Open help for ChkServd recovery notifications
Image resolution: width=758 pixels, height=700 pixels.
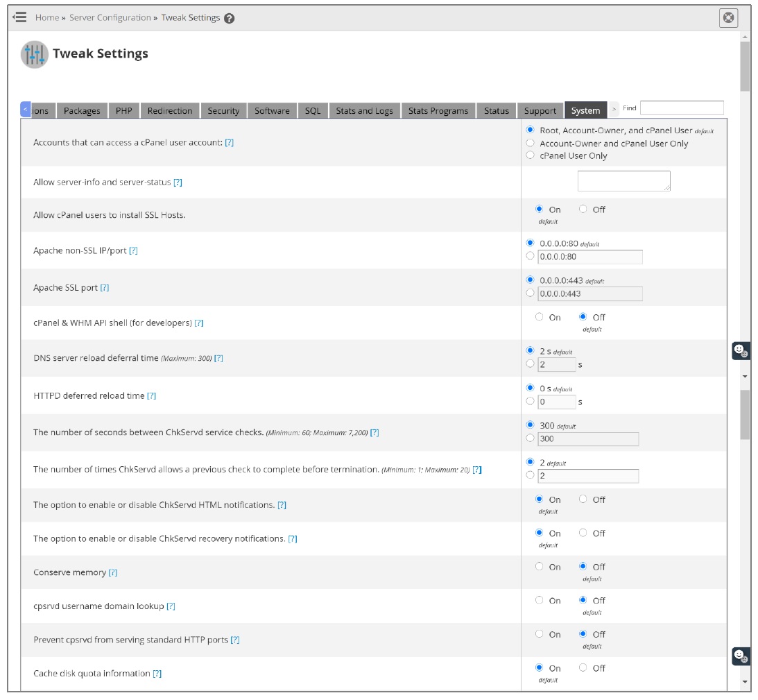coord(293,539)
